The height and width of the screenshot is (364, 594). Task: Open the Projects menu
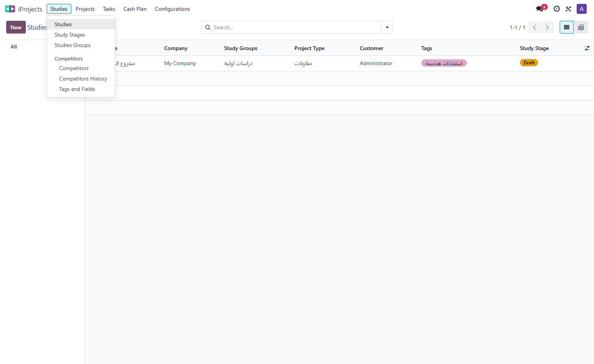85,9
